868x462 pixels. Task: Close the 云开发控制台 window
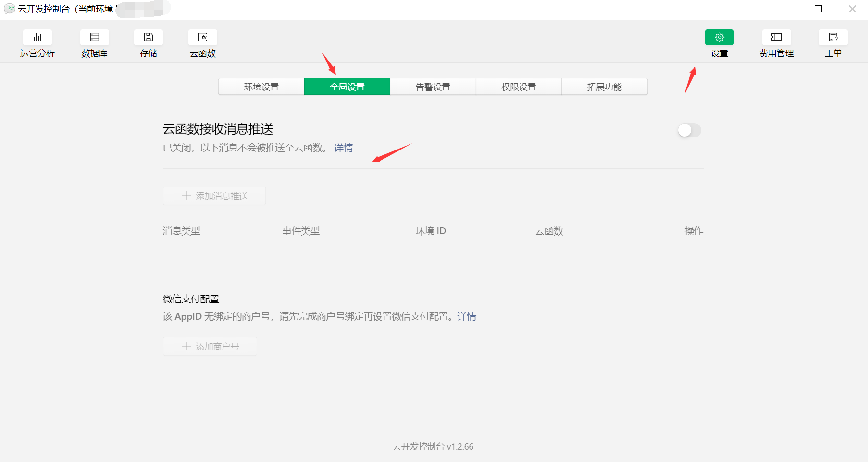click(x=852, y=9)
